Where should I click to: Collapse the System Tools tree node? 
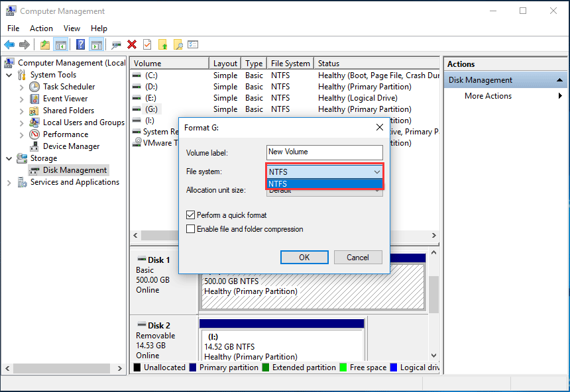coord(9,75)
